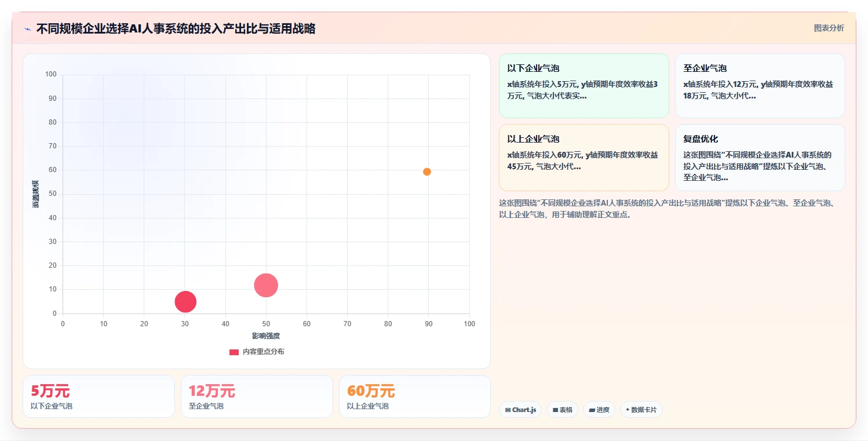The width and height of the screenshot is (868, 441).
Task: Click the icon inside the 进度 tag
Action: (x=592, y=410)
